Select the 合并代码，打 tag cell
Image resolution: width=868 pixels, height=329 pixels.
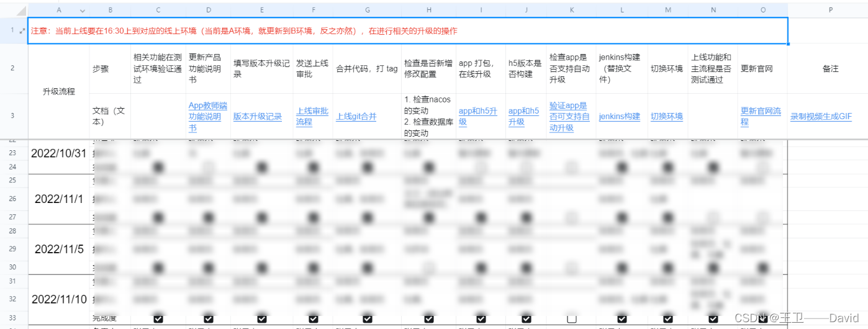pos(368,69)
